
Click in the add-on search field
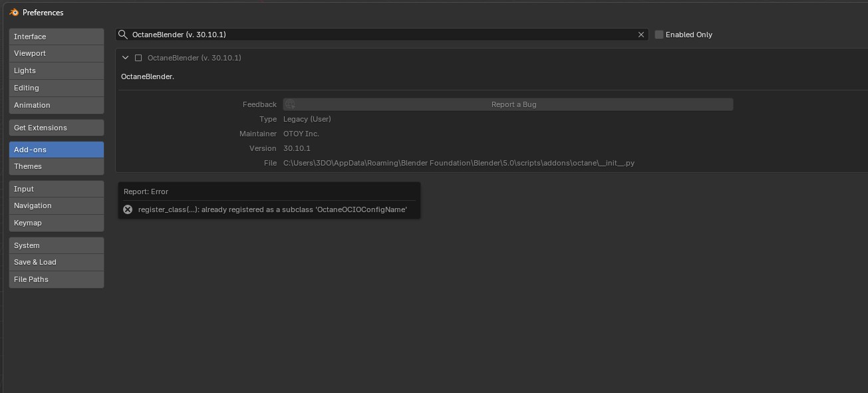point(382,35)
